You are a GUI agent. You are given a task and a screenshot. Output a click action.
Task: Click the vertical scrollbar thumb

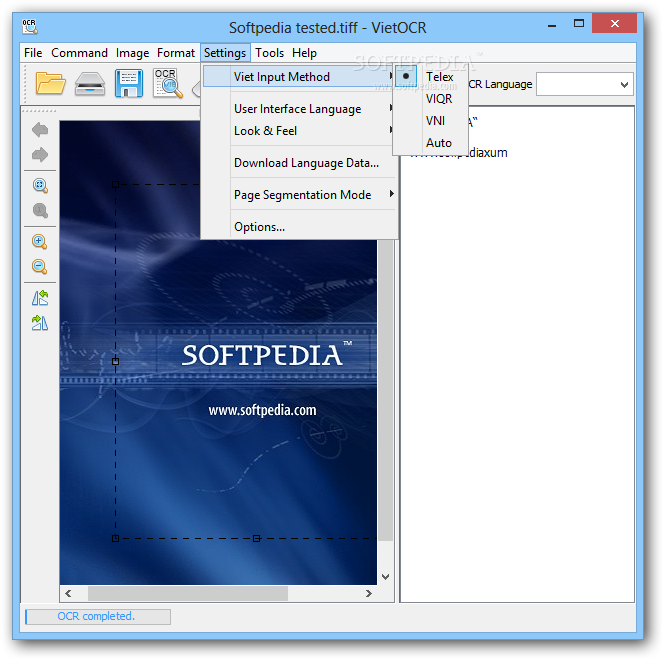385,390
